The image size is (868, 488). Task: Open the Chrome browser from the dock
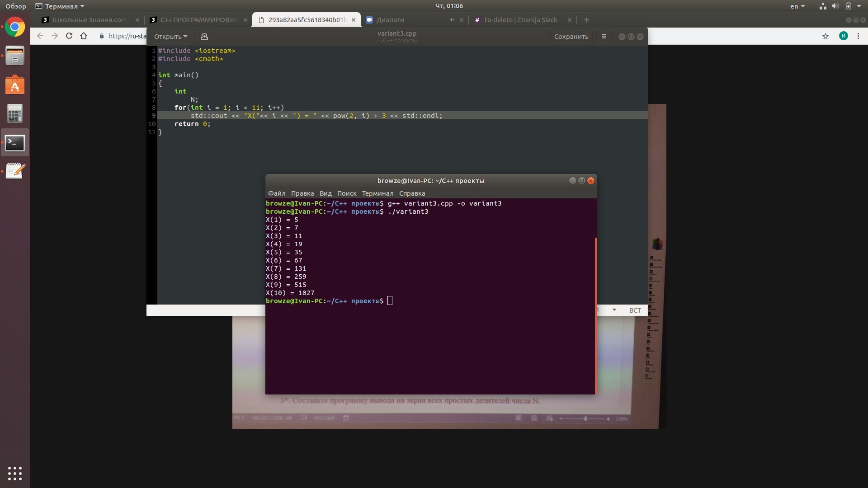(15, 28)
